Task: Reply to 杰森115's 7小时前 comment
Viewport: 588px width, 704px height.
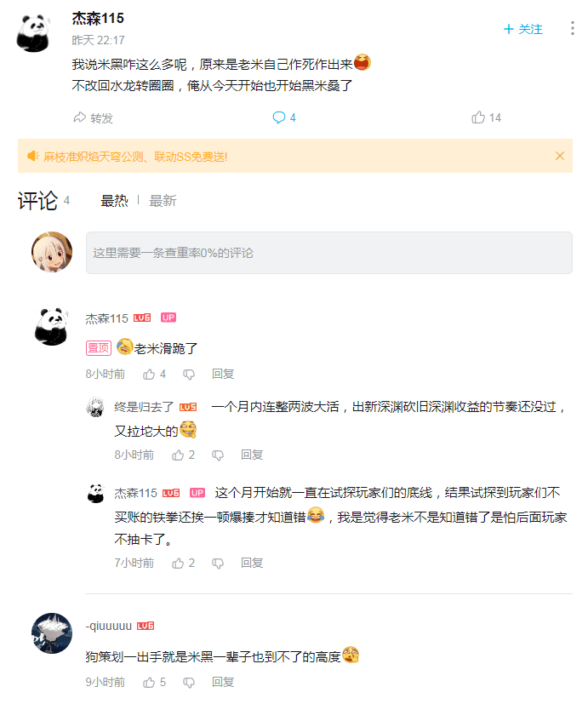Action: (x=252, y=563)
